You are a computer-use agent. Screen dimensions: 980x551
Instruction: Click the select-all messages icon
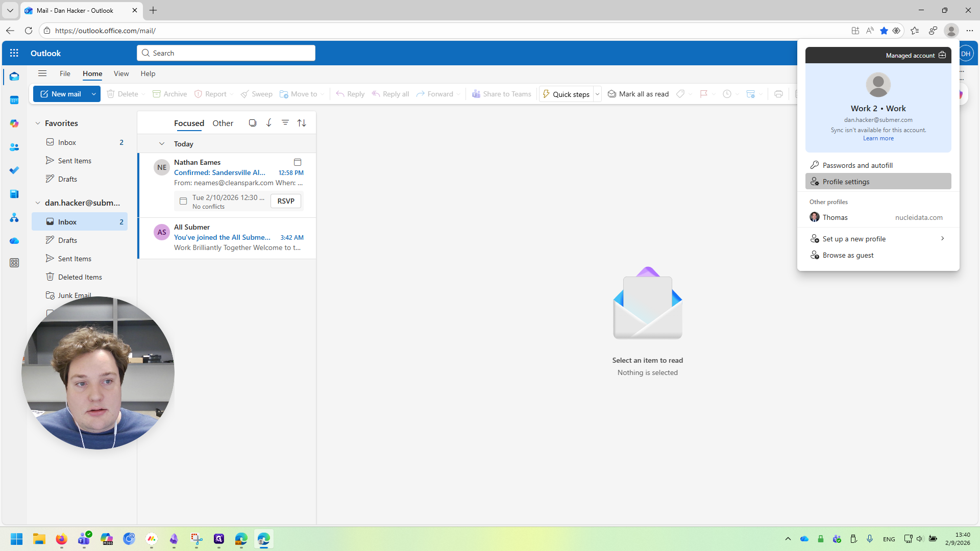click(x=253, y=123)
